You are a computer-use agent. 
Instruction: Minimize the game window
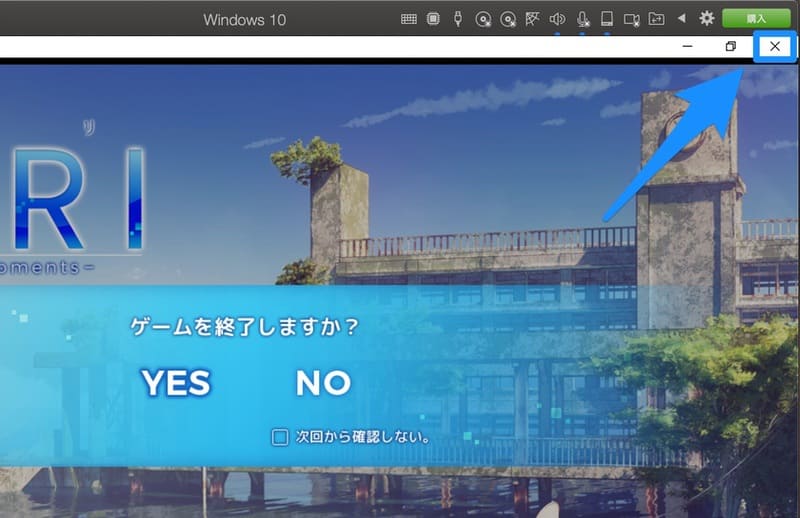[688, 47]
